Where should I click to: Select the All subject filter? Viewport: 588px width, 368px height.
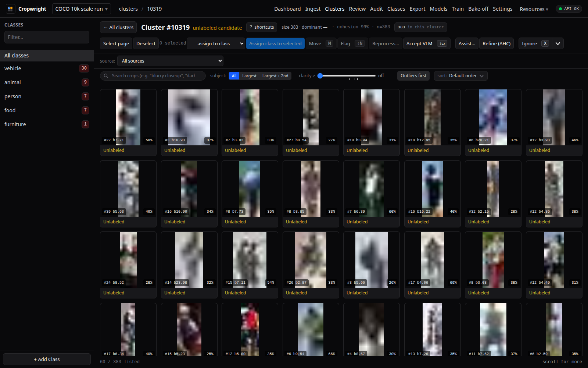[234, 76]
